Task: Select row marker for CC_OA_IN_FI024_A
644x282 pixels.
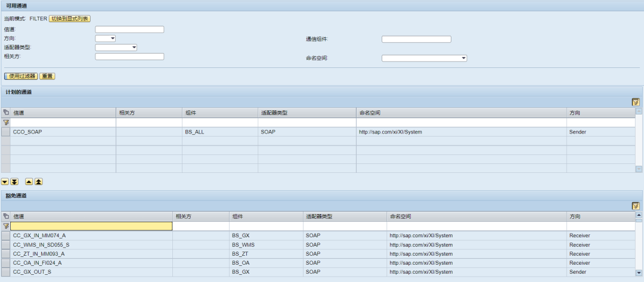Action: 5,263
